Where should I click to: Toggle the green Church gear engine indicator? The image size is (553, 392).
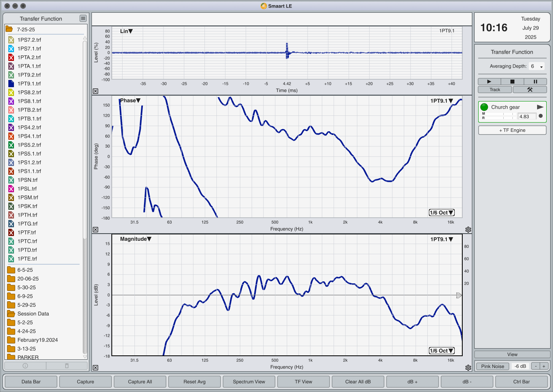tap(484, 107)
